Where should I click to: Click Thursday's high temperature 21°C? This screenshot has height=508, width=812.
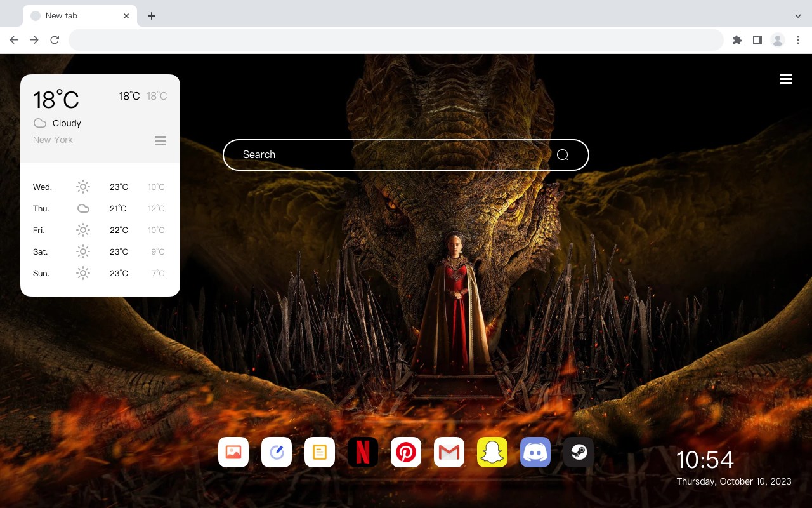pos(119,208)
